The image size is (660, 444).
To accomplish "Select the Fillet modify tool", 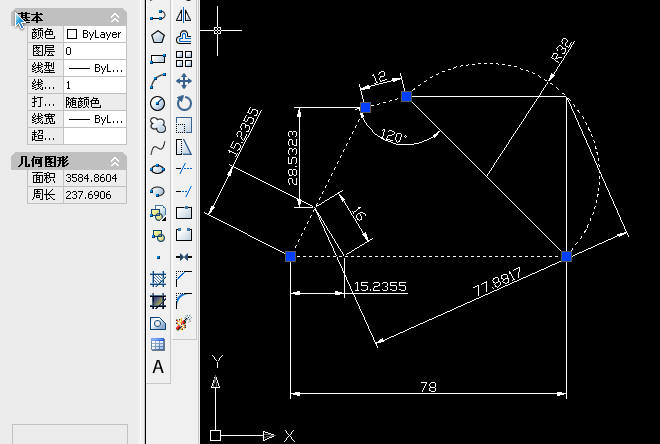I will coord(184,301).
